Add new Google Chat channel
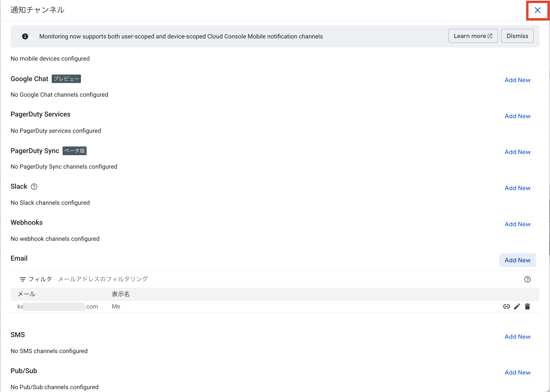Screen dimensions: 550x392 pyautogui.click(x=517, y=80)
